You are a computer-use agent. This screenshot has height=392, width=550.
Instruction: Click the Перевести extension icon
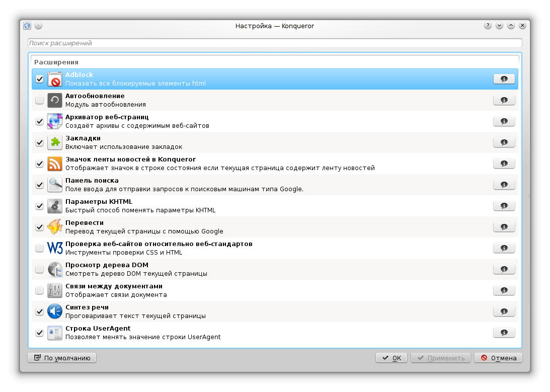click(x=54, y=226)
